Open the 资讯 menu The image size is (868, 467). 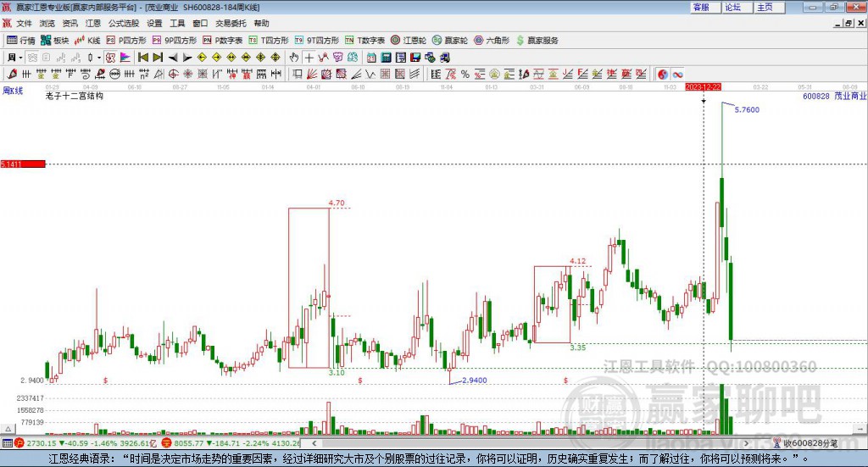coord(70,23)
